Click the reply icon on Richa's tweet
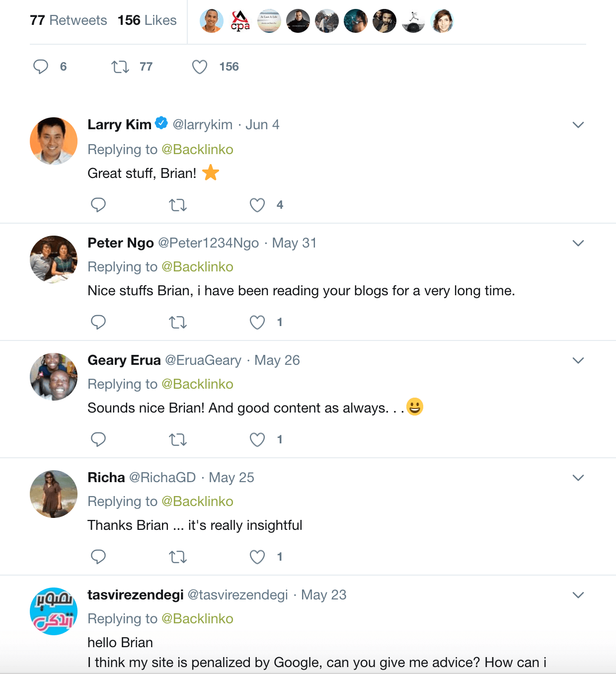This screenshot has height=674, width=616. [98, 557]
